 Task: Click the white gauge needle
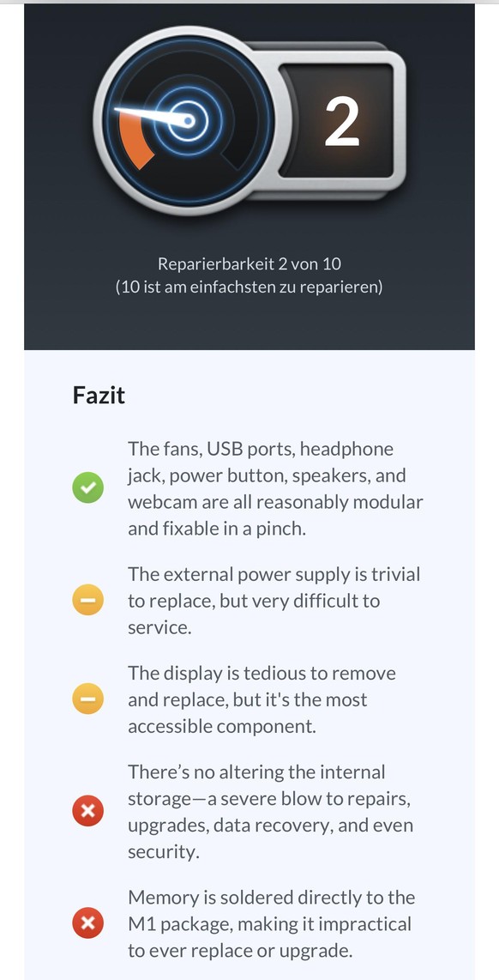tap(153, 116)
